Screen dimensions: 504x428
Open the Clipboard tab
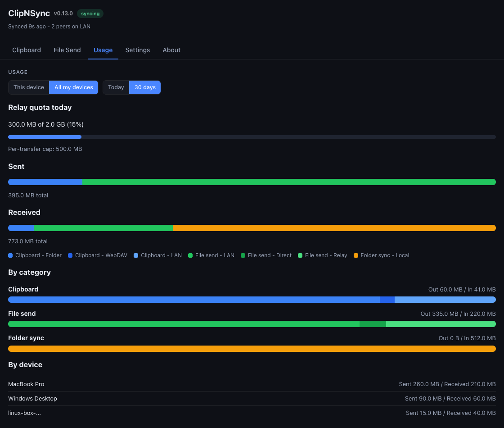(x=27, y=50)
